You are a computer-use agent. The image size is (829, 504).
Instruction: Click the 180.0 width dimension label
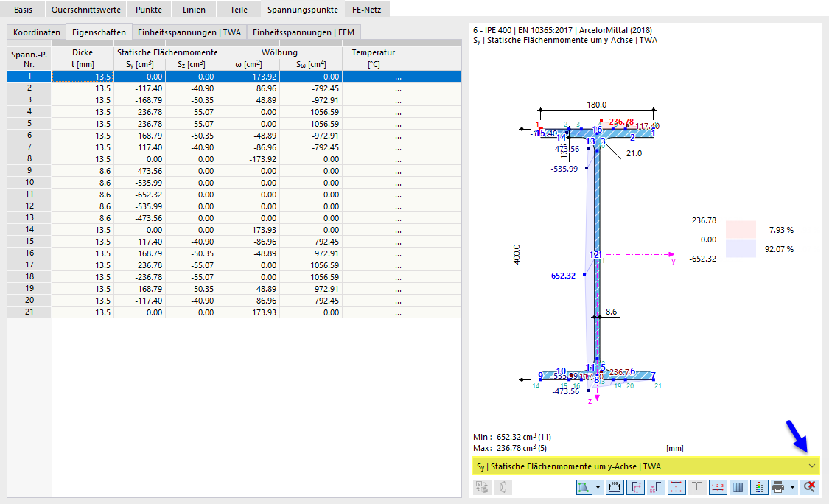point(596,105)
